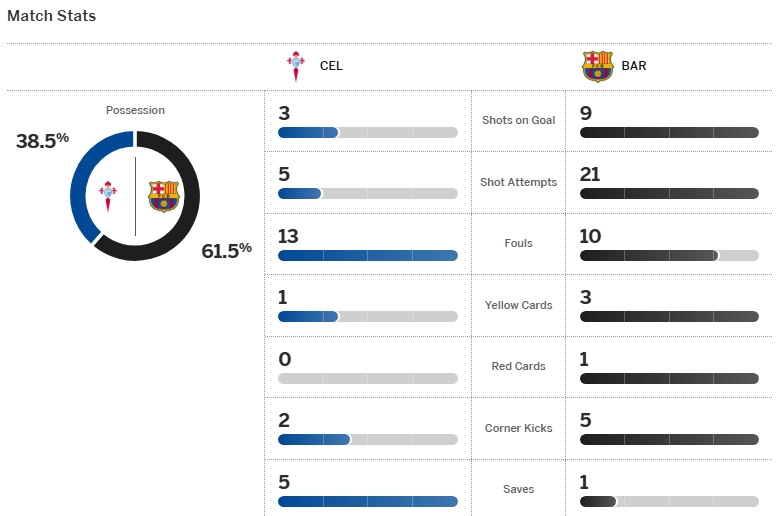
Task: Click the 61.5% possession value
Action: pyautogui.click(x=226, y=250)
